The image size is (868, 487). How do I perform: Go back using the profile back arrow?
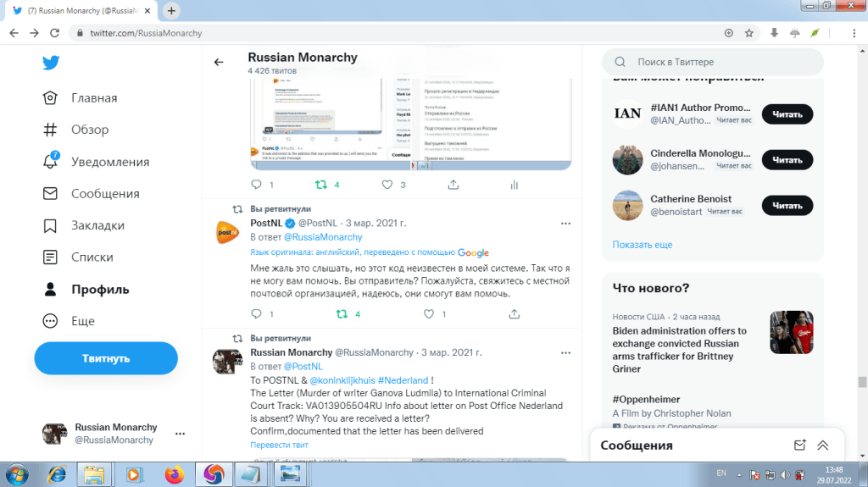[219, 63]
